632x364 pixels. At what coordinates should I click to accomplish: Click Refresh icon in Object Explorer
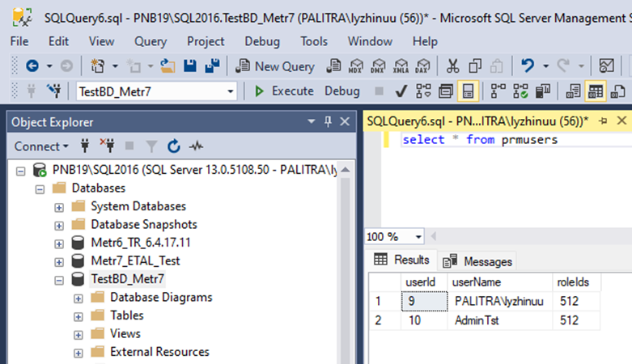174,146
